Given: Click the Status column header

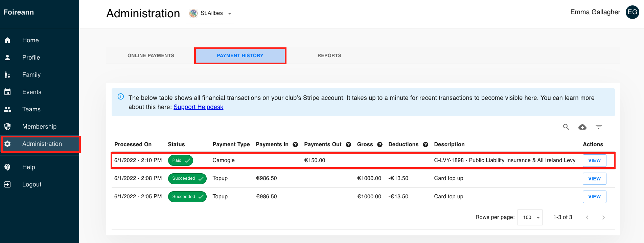Looking at the screenshot, I should click(x=176, y=145).
